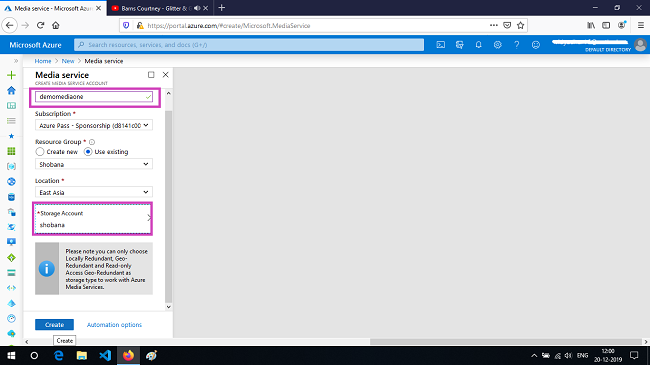Image resolution: width=650 pixels, height=365 pixels.
Task: Open File Explorer from the taskbar
Action: 82,355
